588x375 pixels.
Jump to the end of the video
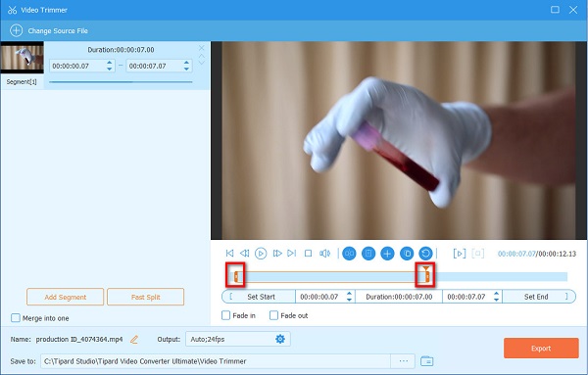click(292, 254)
